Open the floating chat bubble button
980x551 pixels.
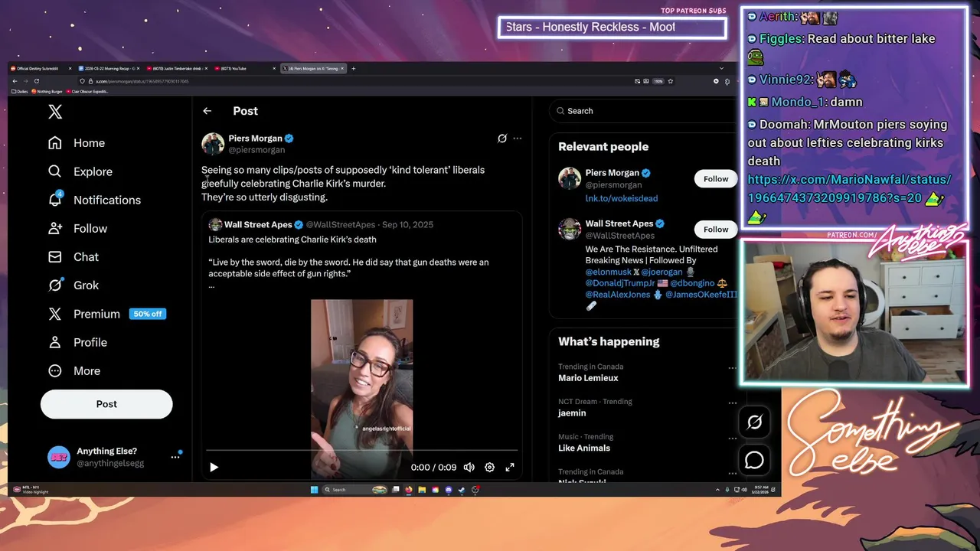click(x=754, y=460)
